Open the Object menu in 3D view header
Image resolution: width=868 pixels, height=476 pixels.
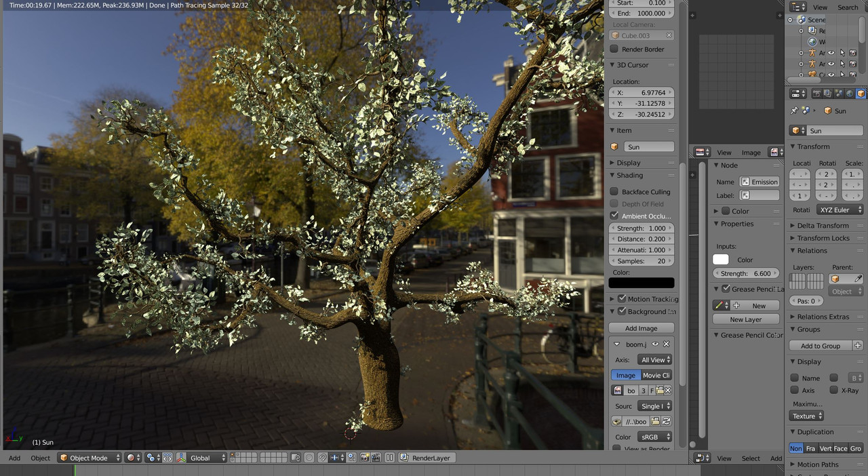(41, 458)
